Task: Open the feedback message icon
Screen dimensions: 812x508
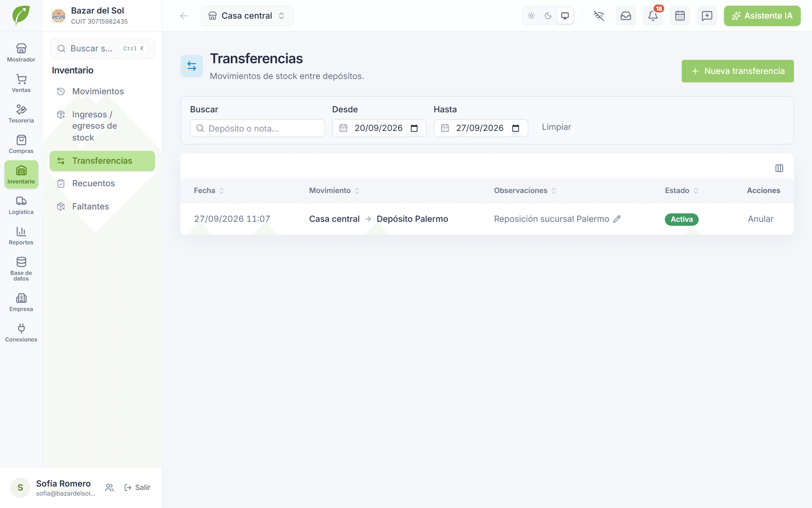Action: 707,16
